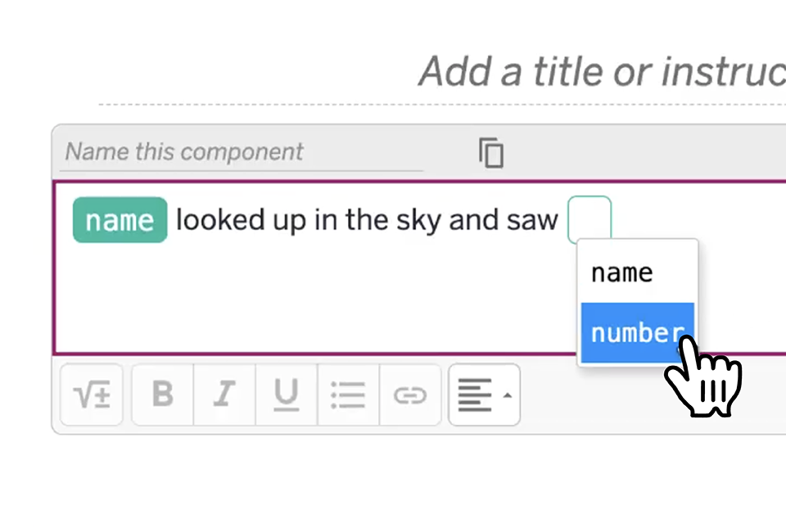This screenshot has width=786, height=532.
Task: Insert a bulleted list
Action: pyautogui.click(x=348, y=395)
